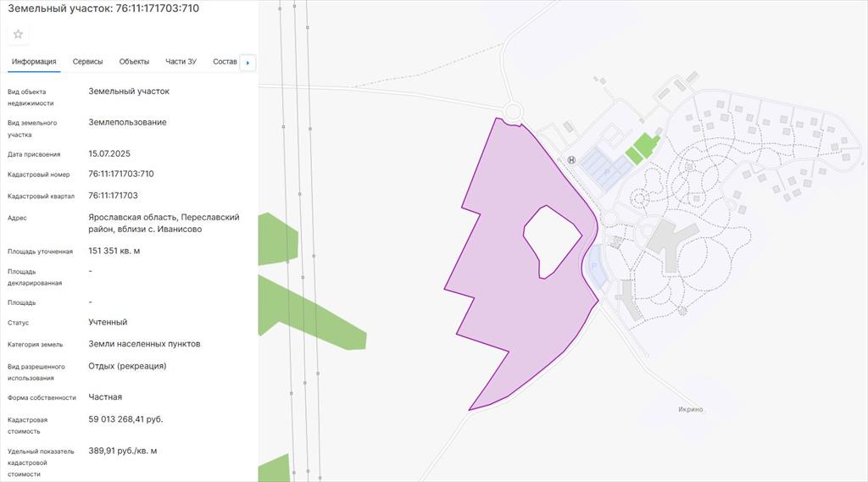Click the cadastral value 59 013 268,41 руб.
The height and width of the screenshot is (482, 868).
pos(125,418)
